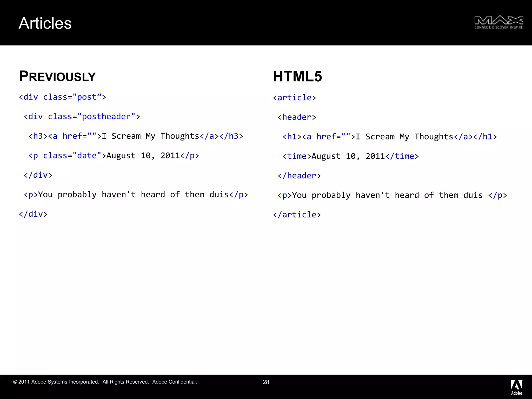Click the HTML5 heading
532x399 pixels.
tap(297, 76)
